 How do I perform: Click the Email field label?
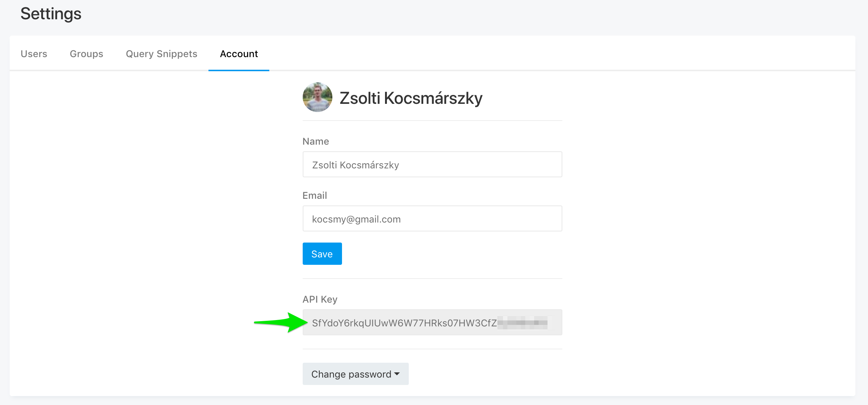pyautogui.click(x=315, y=195)
